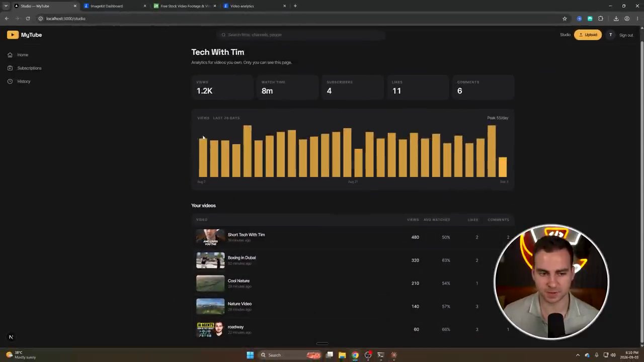Focus the search films, channels field
Viewport: 644px width, 362px height.
[x=301, y=35]
